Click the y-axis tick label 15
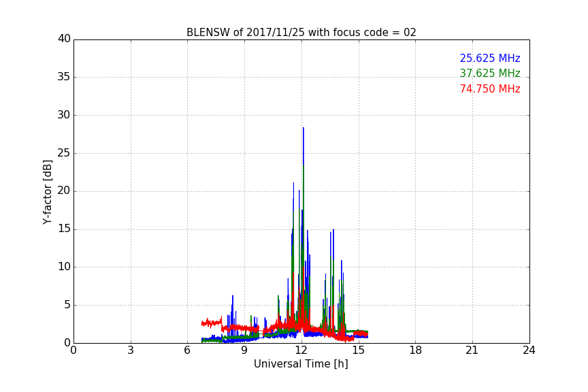 coord(64,229)
